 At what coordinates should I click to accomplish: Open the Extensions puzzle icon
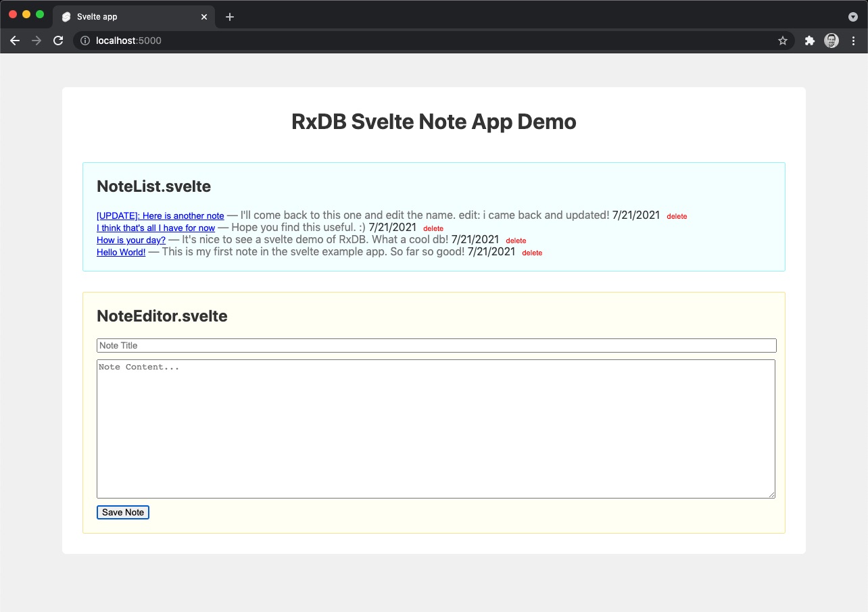click(x=810, y=41)
